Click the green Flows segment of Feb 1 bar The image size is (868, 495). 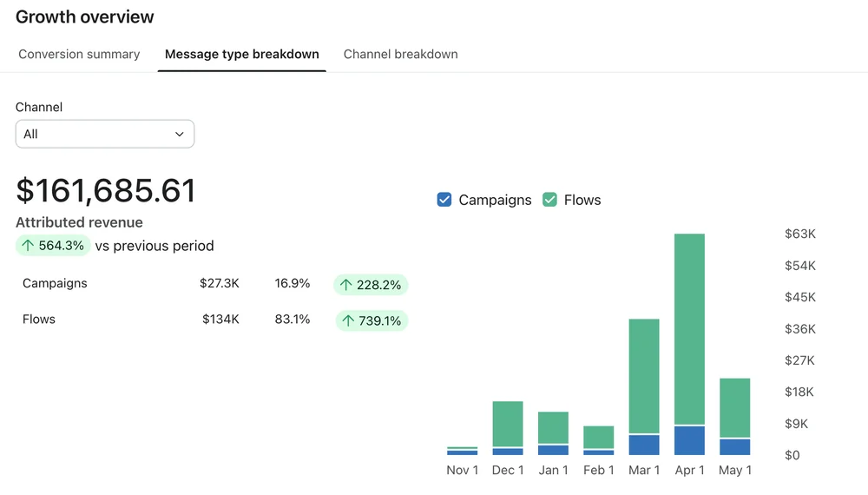[x=598, y=438]
